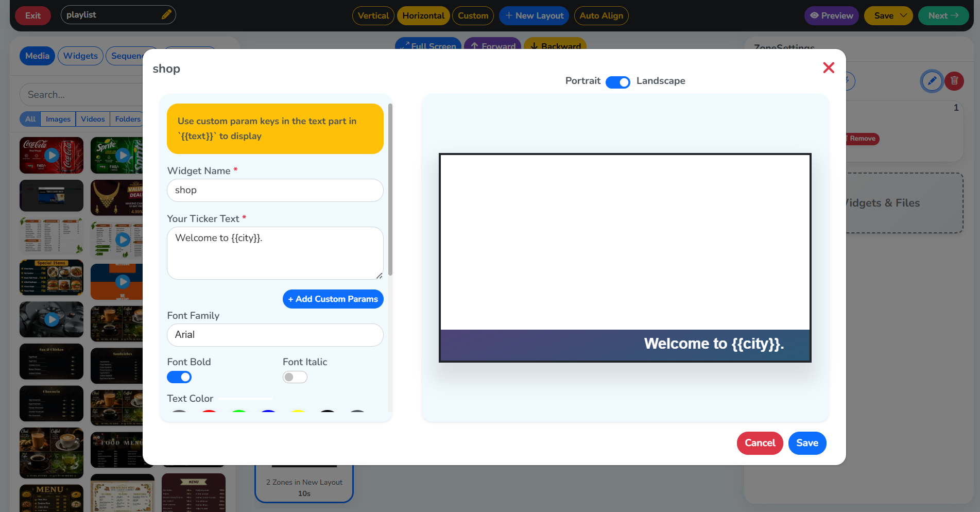The image size is (980, 512).
Task: Click the eye icon on Preview button
Action: (x=814, y=15)
